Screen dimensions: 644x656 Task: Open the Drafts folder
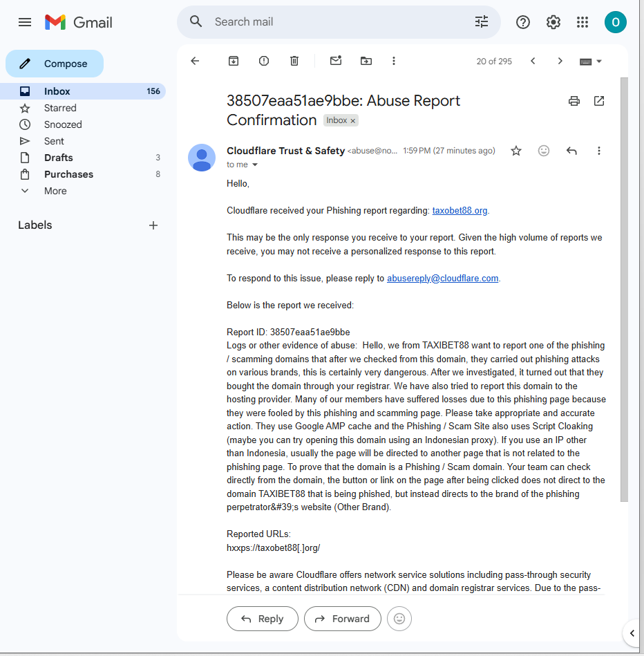(x=59, y=158)
